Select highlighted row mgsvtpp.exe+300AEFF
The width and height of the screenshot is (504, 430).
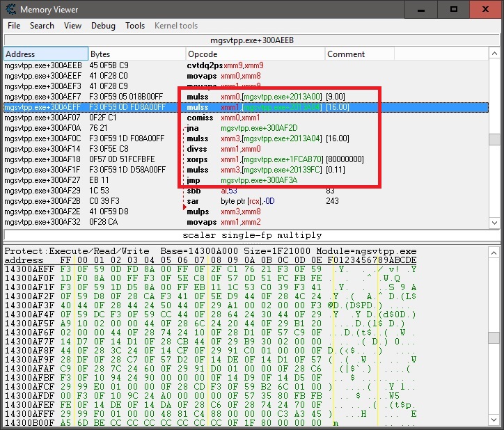click(x=246, y=107)
